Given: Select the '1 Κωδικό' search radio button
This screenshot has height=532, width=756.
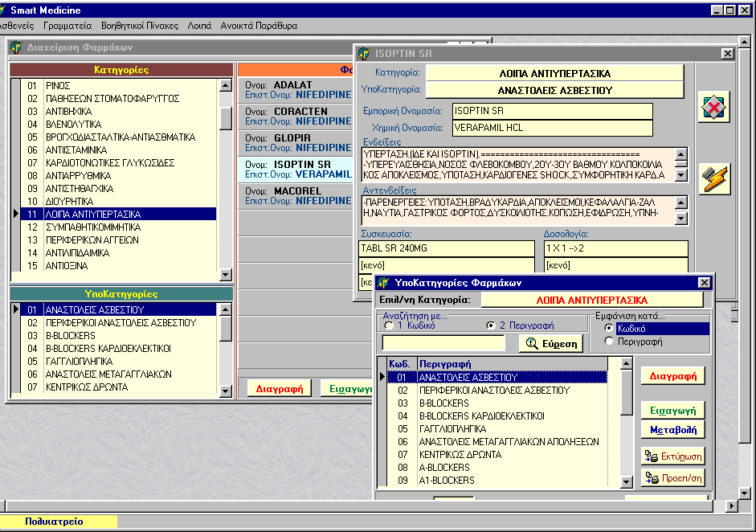Looking at the screenshot, I should (390, 326).
